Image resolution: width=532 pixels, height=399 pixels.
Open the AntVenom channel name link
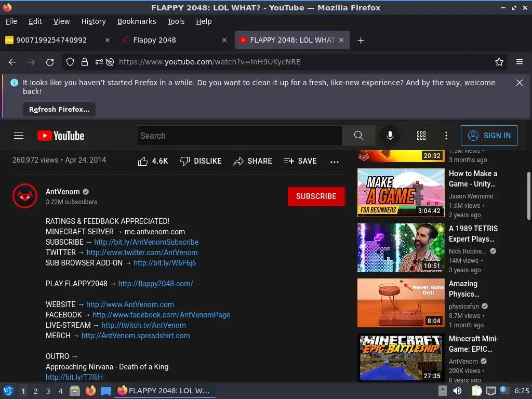pos(63,192)
